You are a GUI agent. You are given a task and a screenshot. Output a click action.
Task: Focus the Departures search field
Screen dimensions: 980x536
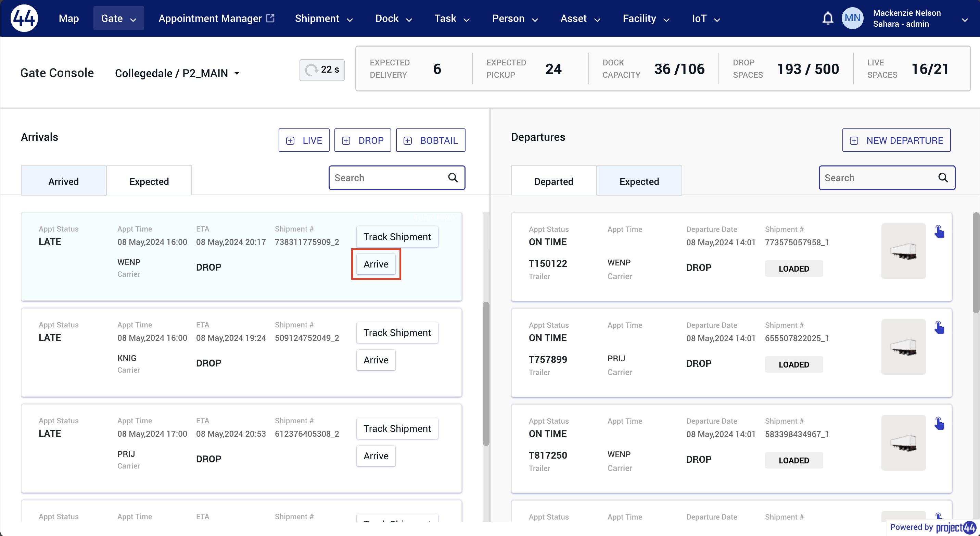[887, 177]
